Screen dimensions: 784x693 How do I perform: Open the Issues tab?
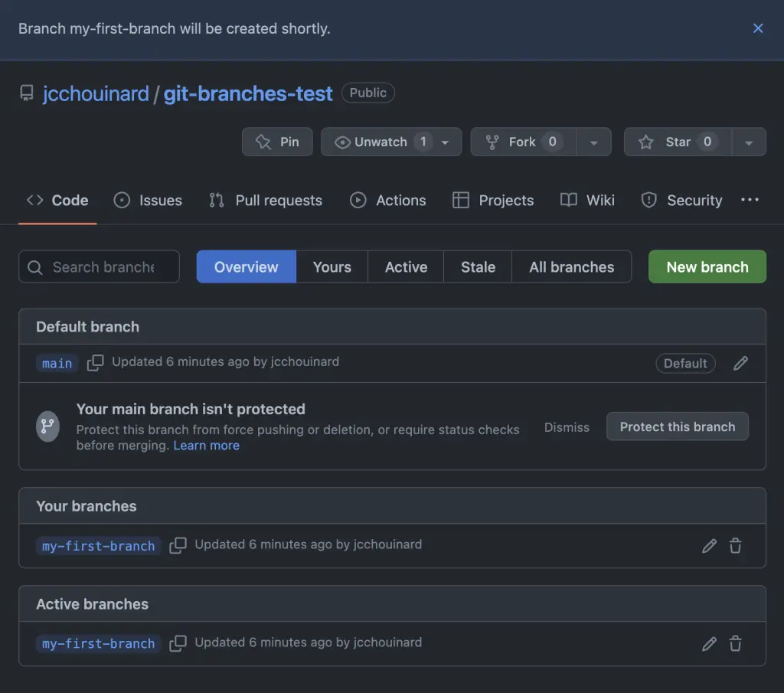[148, 201]
